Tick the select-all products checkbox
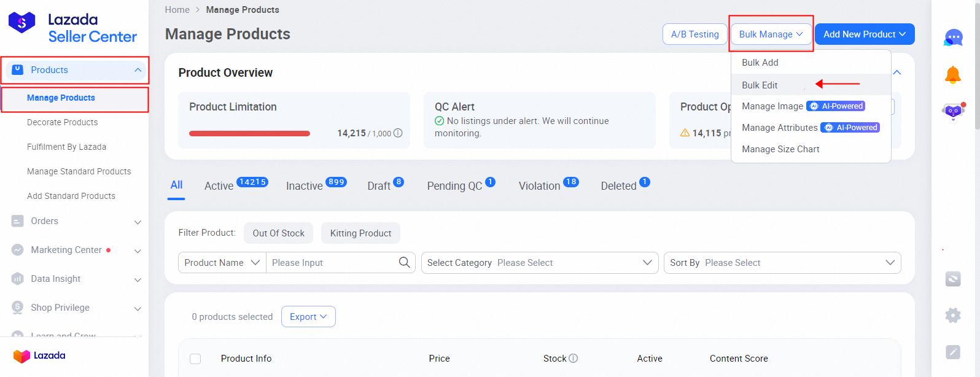This screenshot has height=377, width=980. (x=195, y=359)
